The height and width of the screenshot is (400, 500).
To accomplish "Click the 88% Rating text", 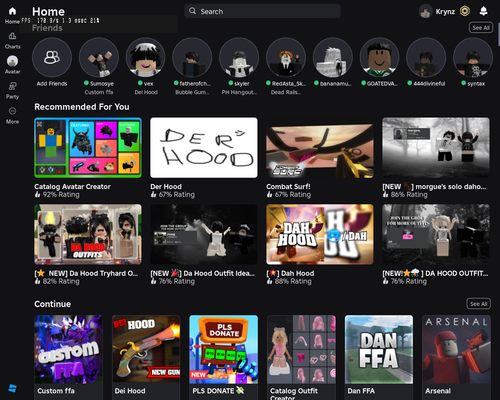I will [x=293, y=281].
